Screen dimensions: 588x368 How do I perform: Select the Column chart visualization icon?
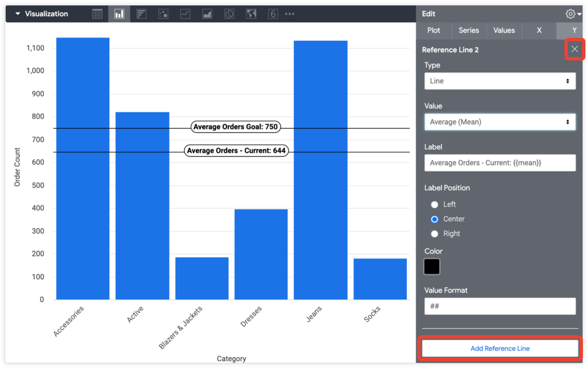tap(119, 14)
